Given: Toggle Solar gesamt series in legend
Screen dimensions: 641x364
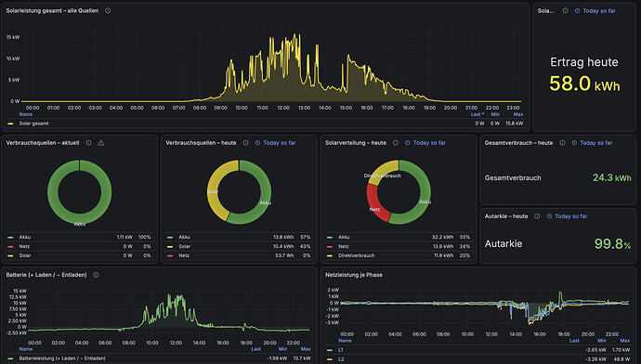Looking at the screenshot, I should point(34,123).
